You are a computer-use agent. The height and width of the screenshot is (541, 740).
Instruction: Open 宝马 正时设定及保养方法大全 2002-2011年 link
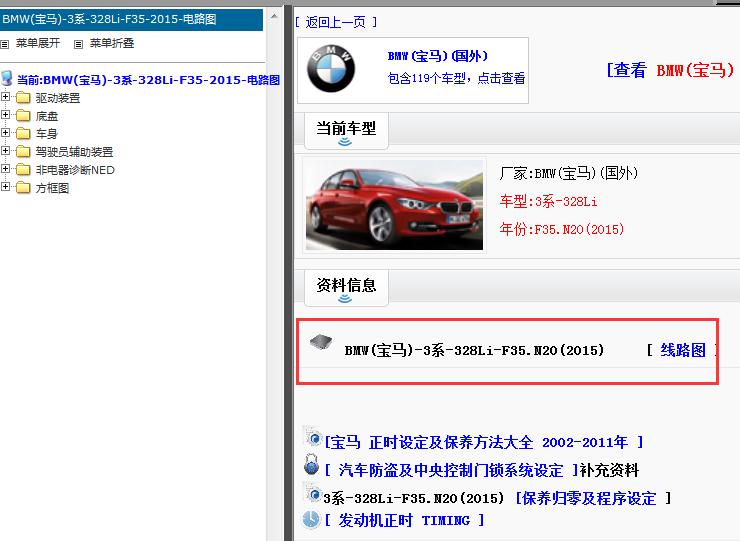(484, 442)
